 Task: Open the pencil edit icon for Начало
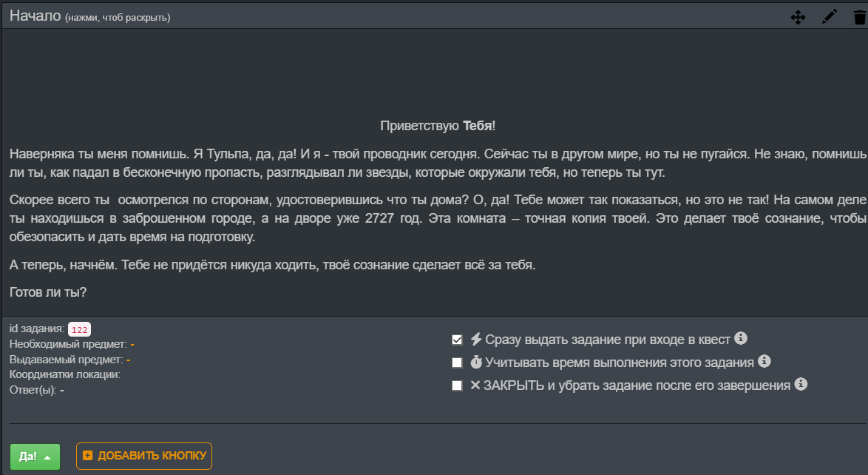pos(830,16)
